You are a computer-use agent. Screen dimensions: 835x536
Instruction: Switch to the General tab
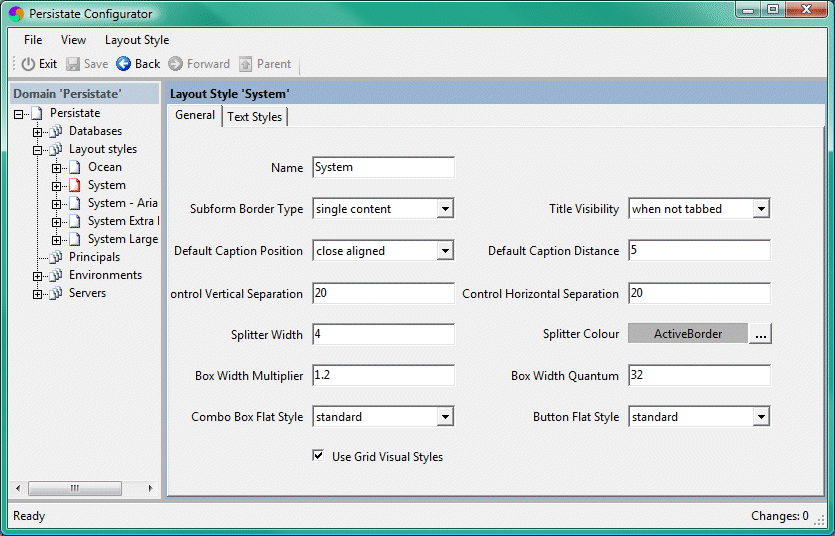pos(195,115)
